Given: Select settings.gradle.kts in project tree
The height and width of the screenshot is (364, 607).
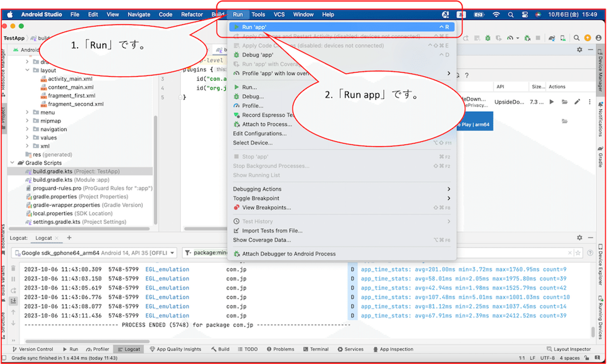Looking at the screenshot, I should tap(76, 222).
